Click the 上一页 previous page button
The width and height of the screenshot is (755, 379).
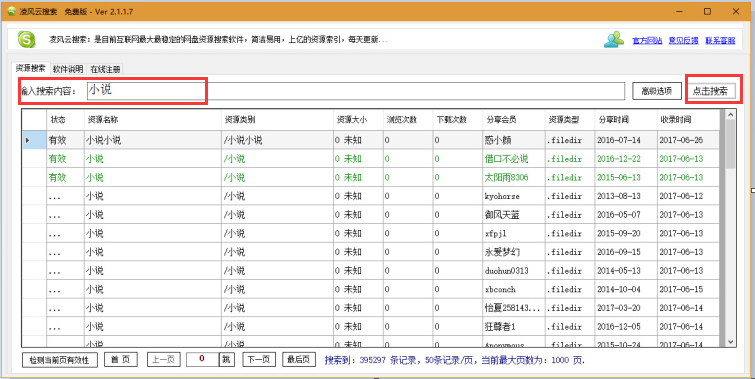click(x=163, y=359)
